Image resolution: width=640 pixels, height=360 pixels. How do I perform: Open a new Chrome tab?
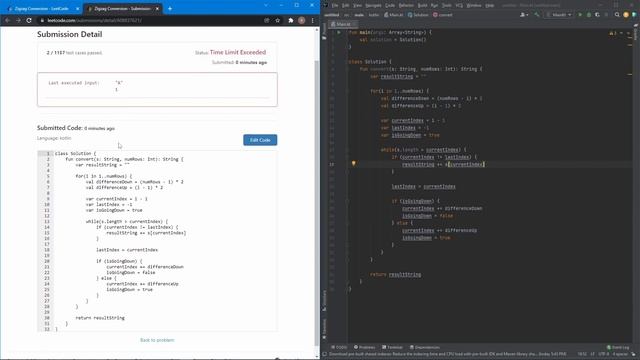(170, 8)
